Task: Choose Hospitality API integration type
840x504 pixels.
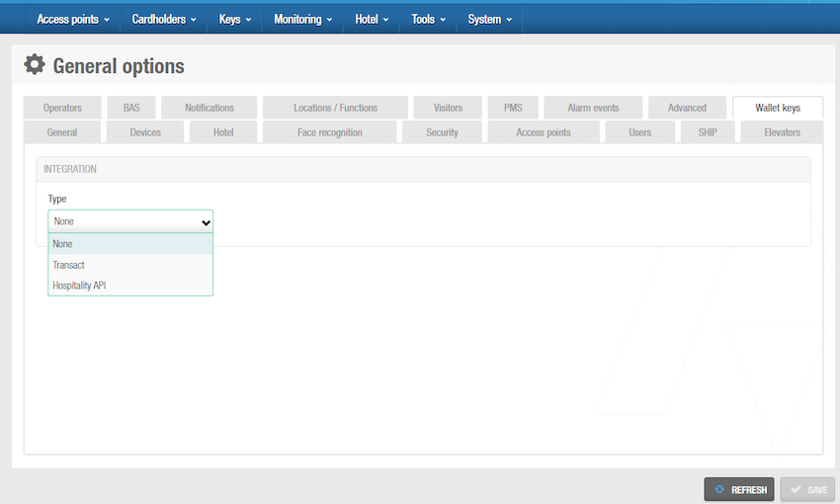Action: [79, 286]
